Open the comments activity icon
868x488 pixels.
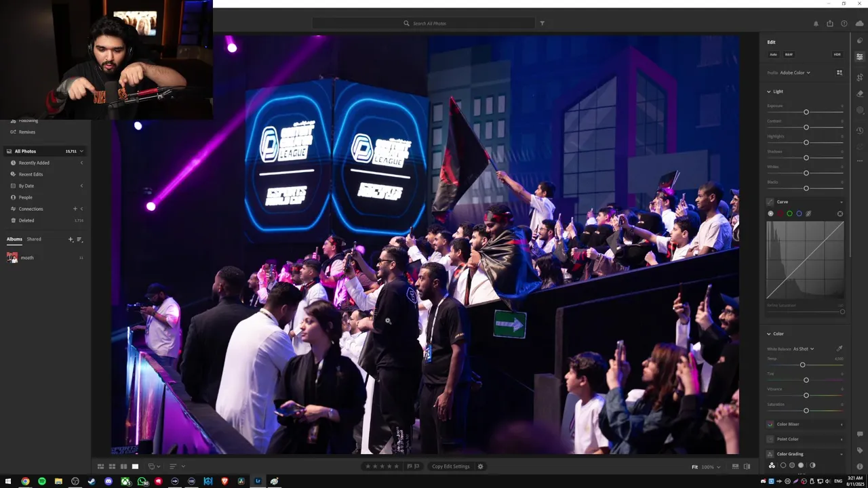pos(860,434)
